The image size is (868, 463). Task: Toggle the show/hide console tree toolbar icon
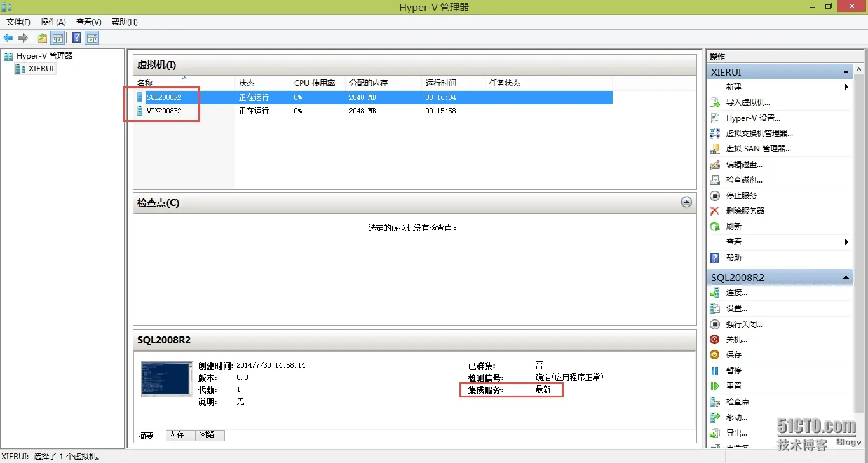(x=57, y=38)
